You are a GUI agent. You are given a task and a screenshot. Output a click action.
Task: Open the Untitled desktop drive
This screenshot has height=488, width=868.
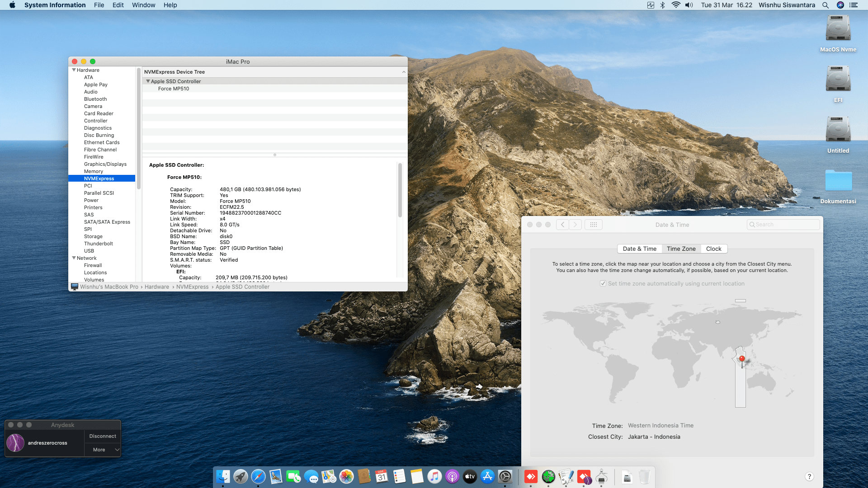pyautogui.click(x=838, y=134)
